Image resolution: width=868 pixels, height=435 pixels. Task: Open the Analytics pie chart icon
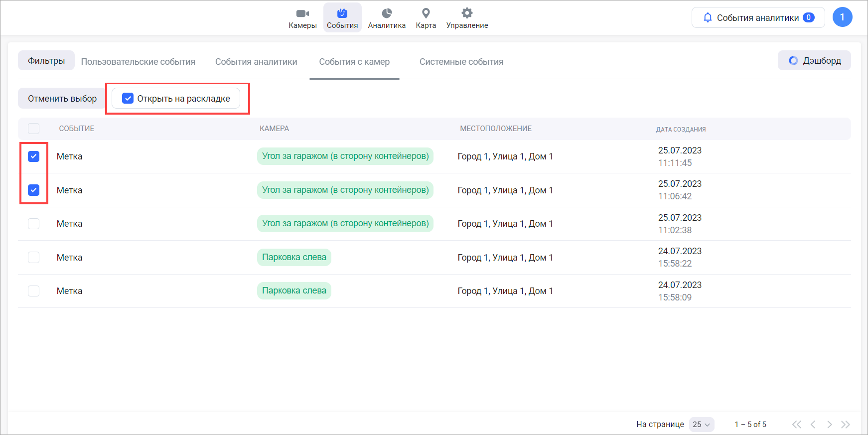387,13
